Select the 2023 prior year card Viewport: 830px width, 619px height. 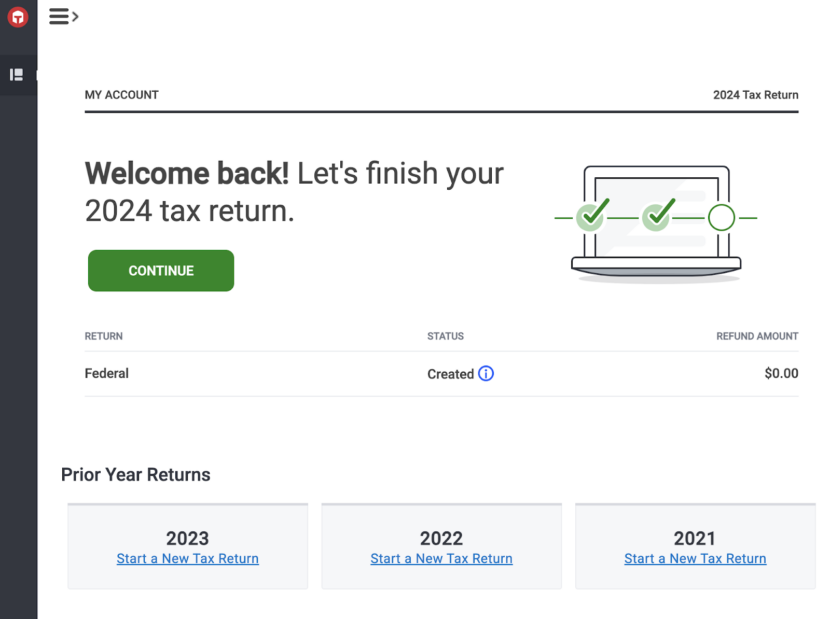187,545
